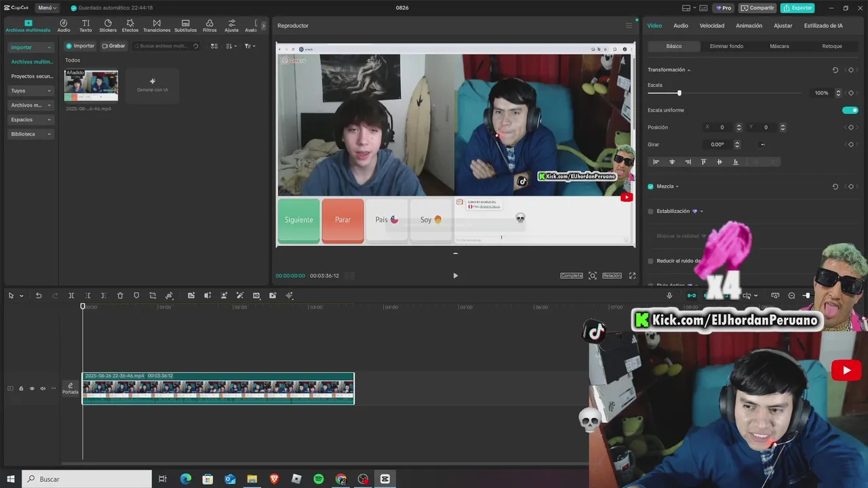Screen dimensions: 868x488
Task: Switch to Velocidad tab
Action: coord(712,26)
